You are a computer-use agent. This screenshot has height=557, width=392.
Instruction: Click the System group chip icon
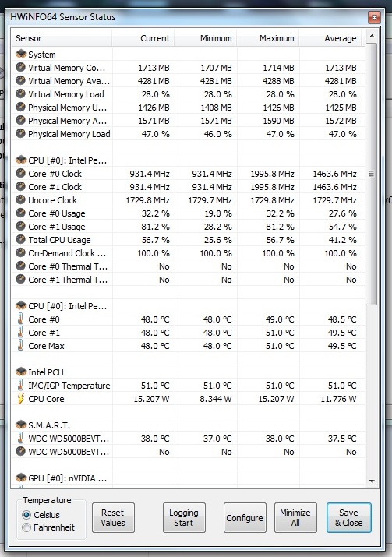pos(21,54)
